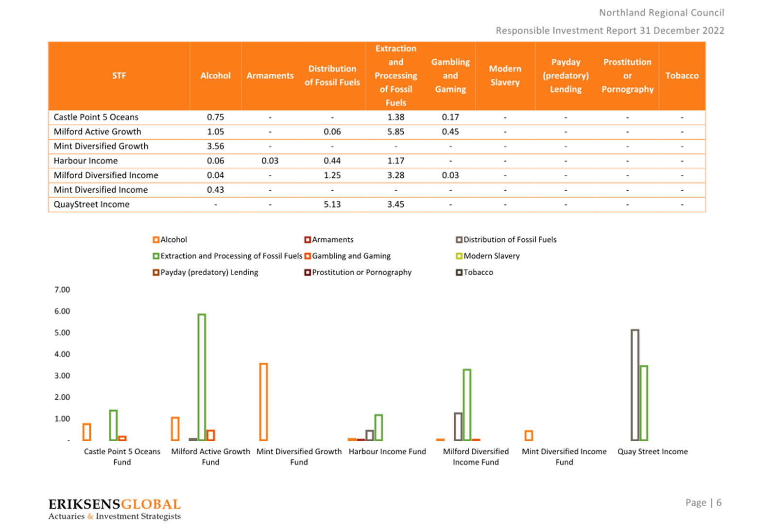Screen dimensions: 772x532
Task: Click the 3.56 alcohol value cell
Action: click(215, 146)
